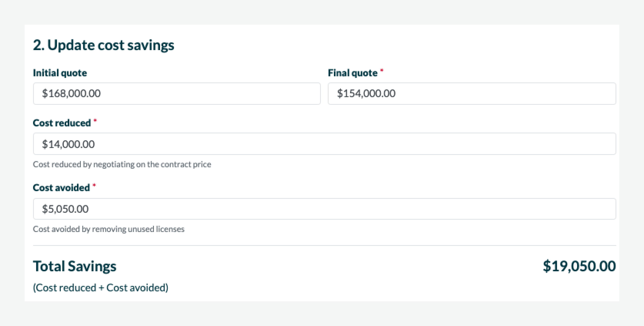Click the 'Cost reduced' field label
This screenshot has width=644, height=326.
pyautogui.click(x=62, y=123)
